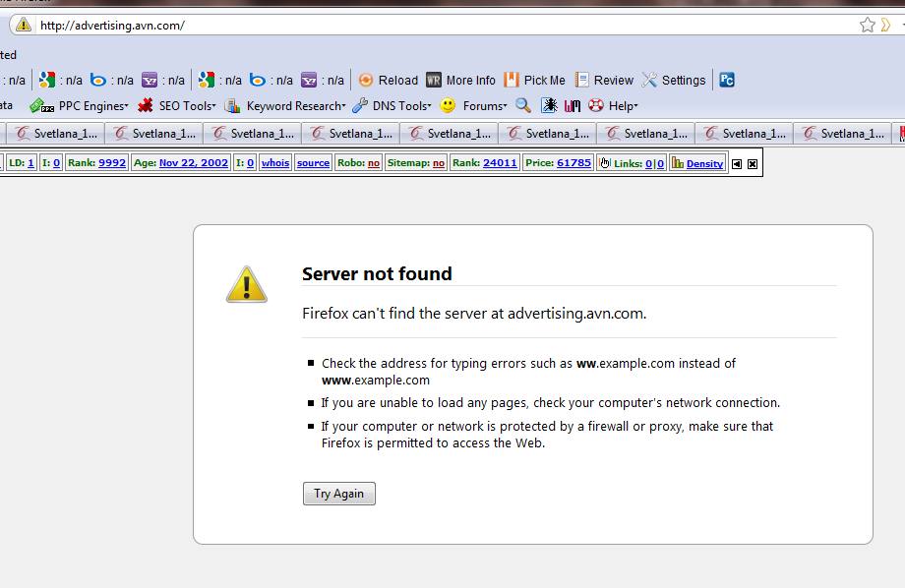905x588 pixels.
Task: Click the blue PC icon
Action: [727, 81]
